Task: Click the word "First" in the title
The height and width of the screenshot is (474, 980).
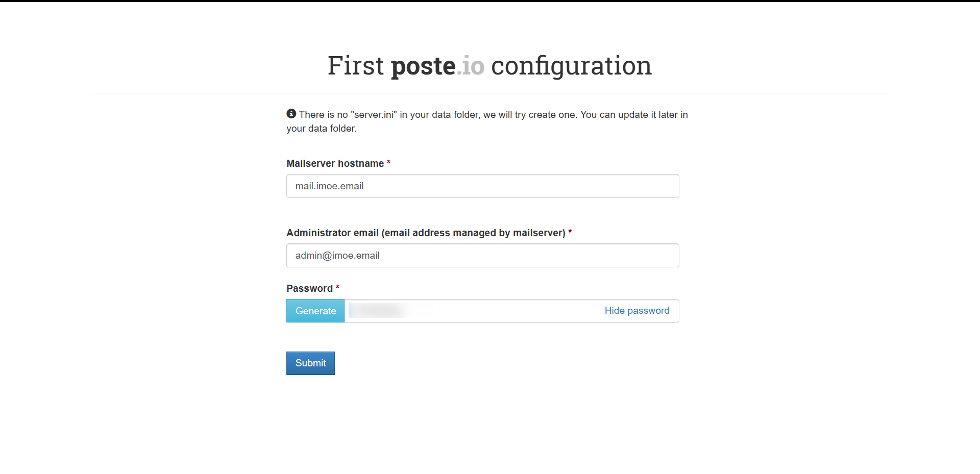Action: tap(355, 66)
